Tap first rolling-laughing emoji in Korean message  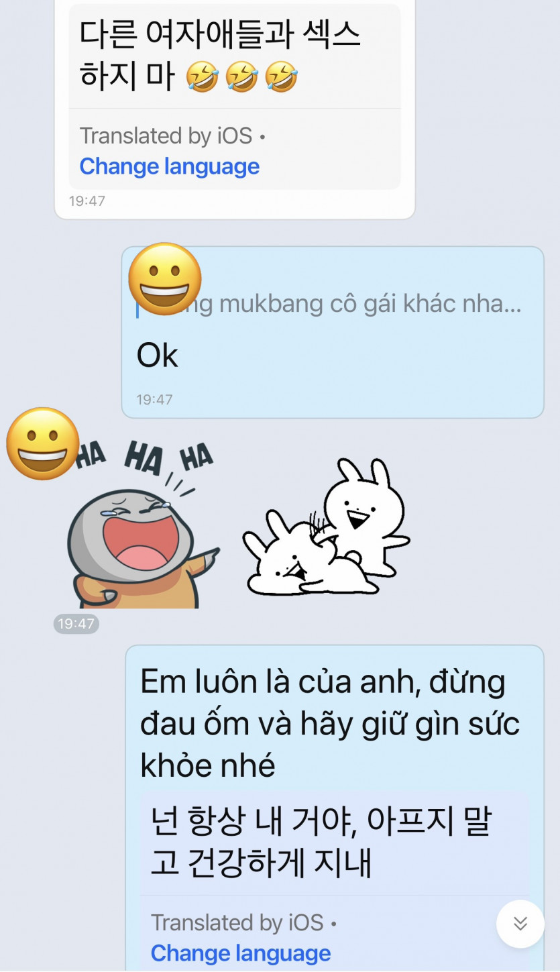click(203, 76)
